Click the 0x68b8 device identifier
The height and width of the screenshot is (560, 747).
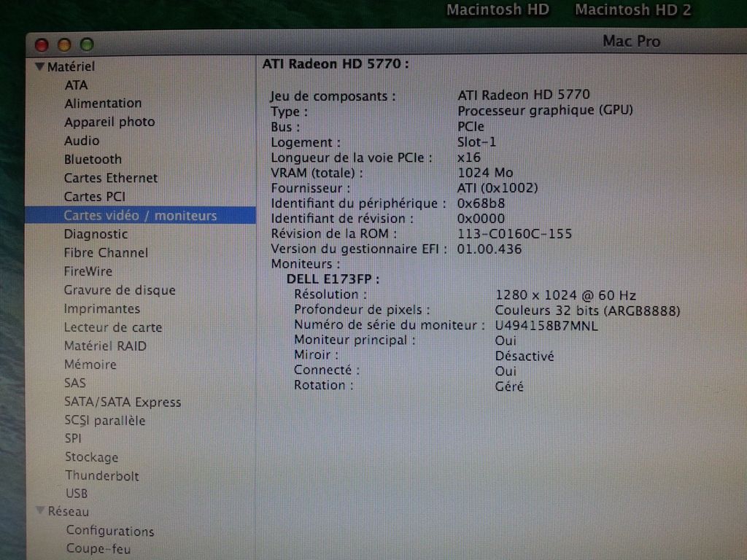(481, 203)
